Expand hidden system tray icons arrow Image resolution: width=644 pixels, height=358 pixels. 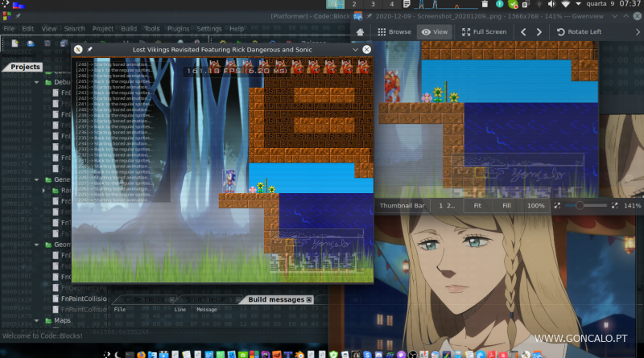click(x=578, y=4)
